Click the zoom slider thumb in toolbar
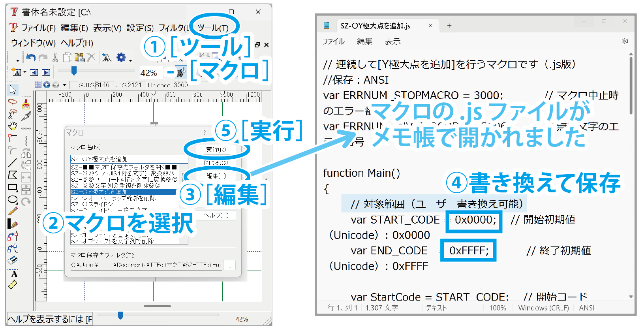644x329 pixels. point(74,71)
